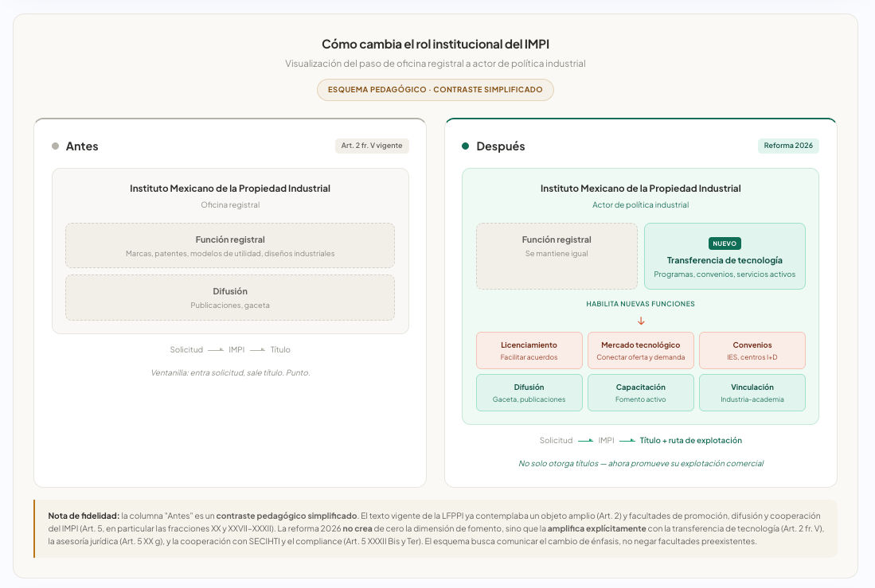Open the 'Capacitación' card
The image size is (875, 588).
(641, 393)
